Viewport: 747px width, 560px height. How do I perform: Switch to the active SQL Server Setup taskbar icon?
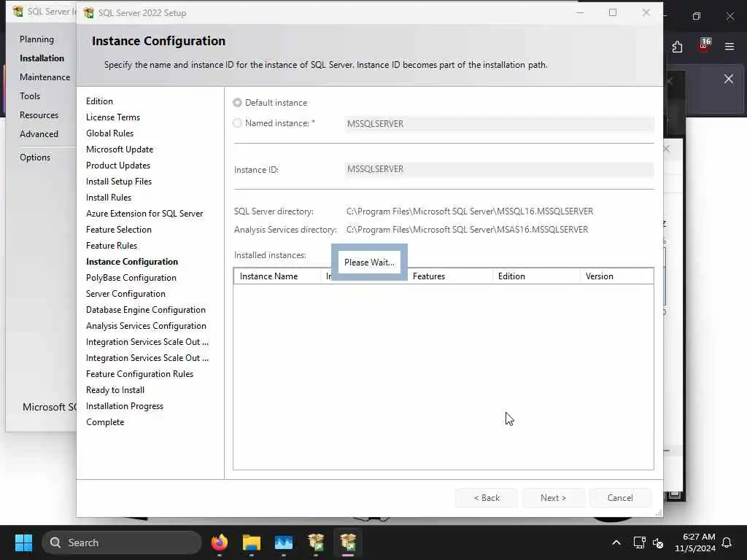pyautogui.click(x=348, y=542)
